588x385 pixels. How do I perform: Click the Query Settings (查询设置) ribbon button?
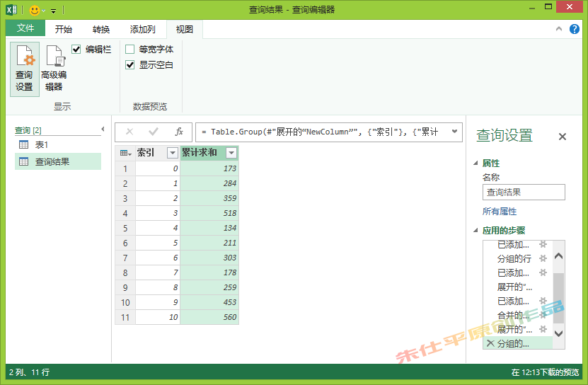(24, 69)
